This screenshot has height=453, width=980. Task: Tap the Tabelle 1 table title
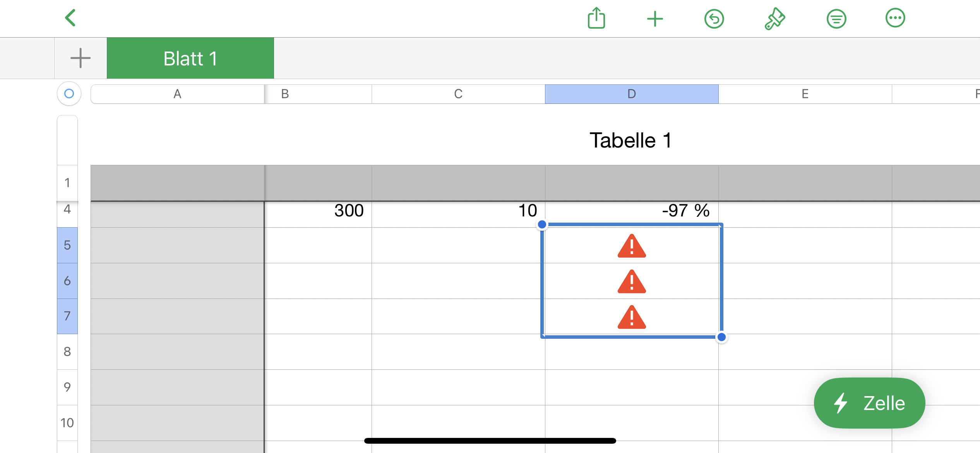630,140
